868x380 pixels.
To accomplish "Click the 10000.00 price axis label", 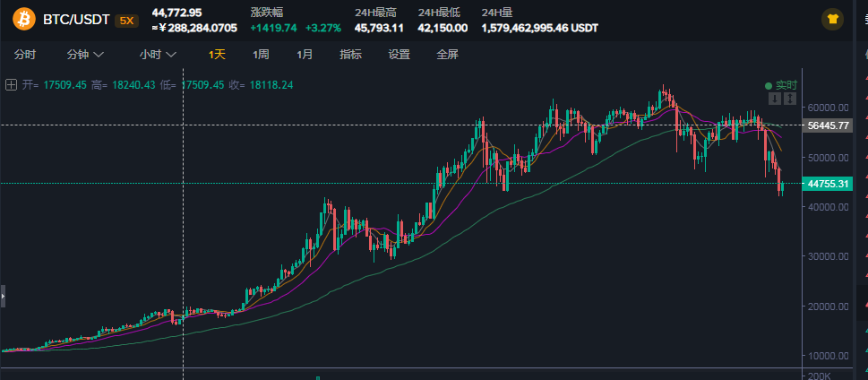I will [829, 356].
